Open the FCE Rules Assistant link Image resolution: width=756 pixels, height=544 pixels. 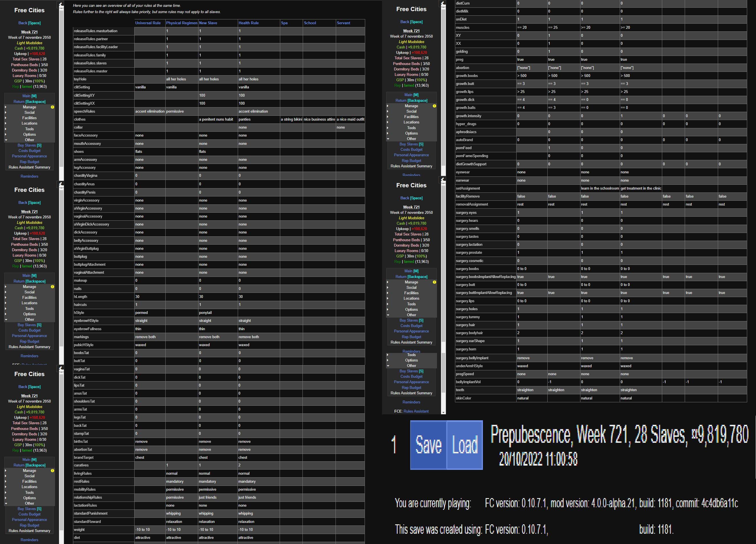pyautogui.click(x=416, y=411)
